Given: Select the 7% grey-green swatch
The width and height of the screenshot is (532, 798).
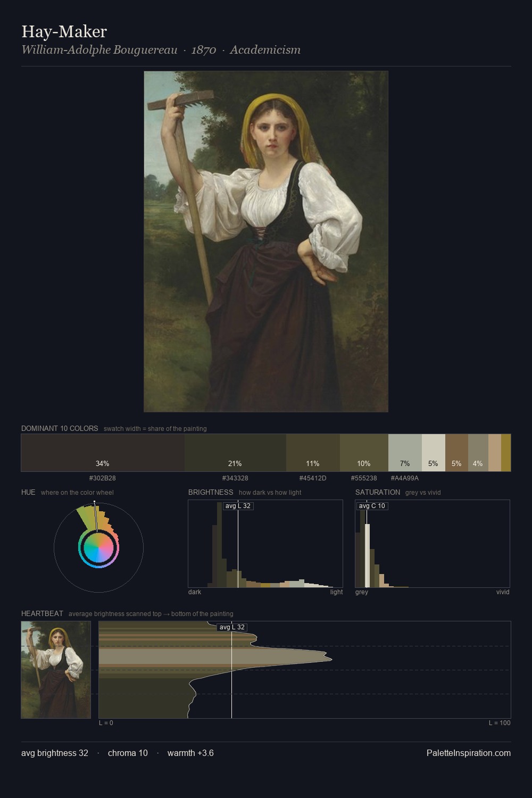Looking at the screenshot, I should point(405,453).
